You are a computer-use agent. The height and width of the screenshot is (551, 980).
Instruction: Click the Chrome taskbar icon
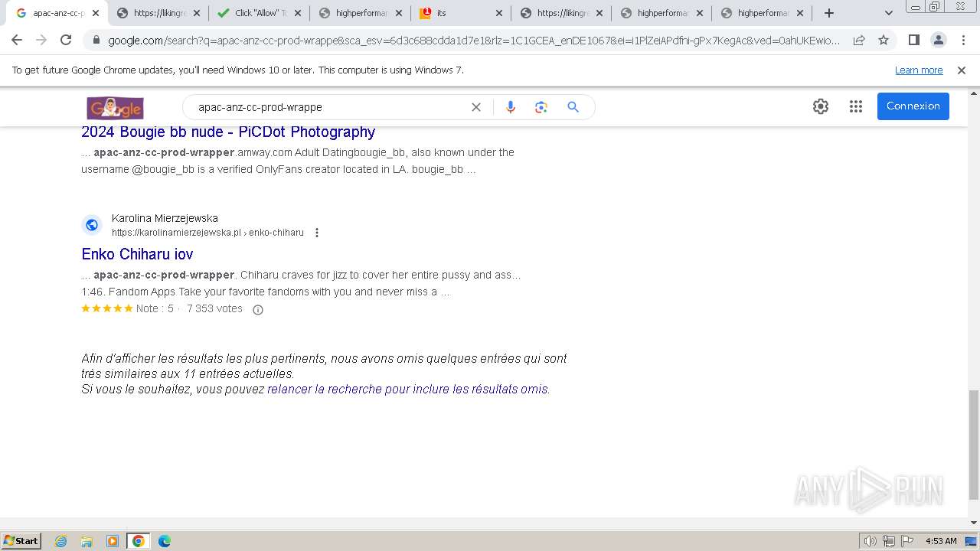coord(139,541)
